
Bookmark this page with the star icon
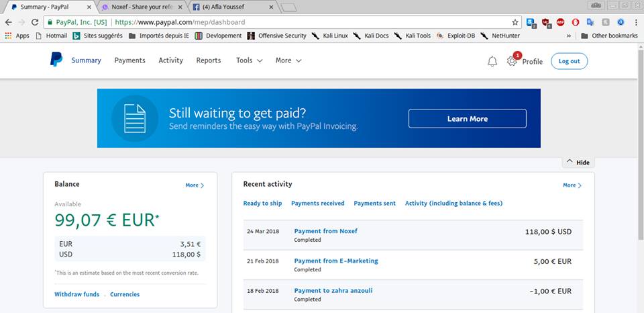tap(515, 21)
